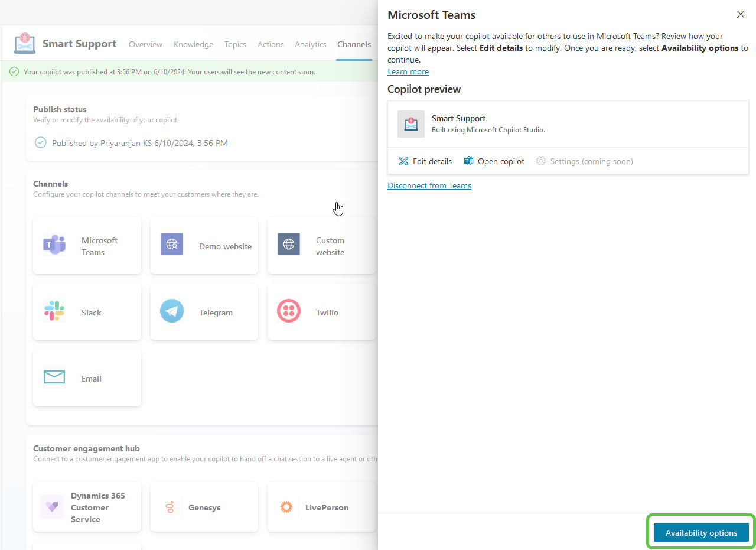Switch to the Overview tab
Image resolution: width=756 pixels, height=550 pixels.
145,44
